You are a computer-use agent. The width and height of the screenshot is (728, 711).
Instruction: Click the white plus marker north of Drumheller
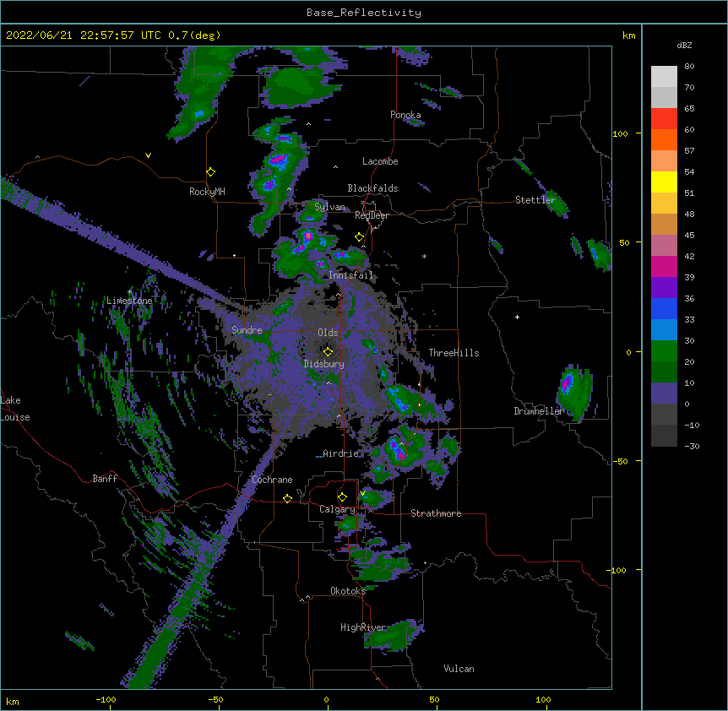coord(517,317)
